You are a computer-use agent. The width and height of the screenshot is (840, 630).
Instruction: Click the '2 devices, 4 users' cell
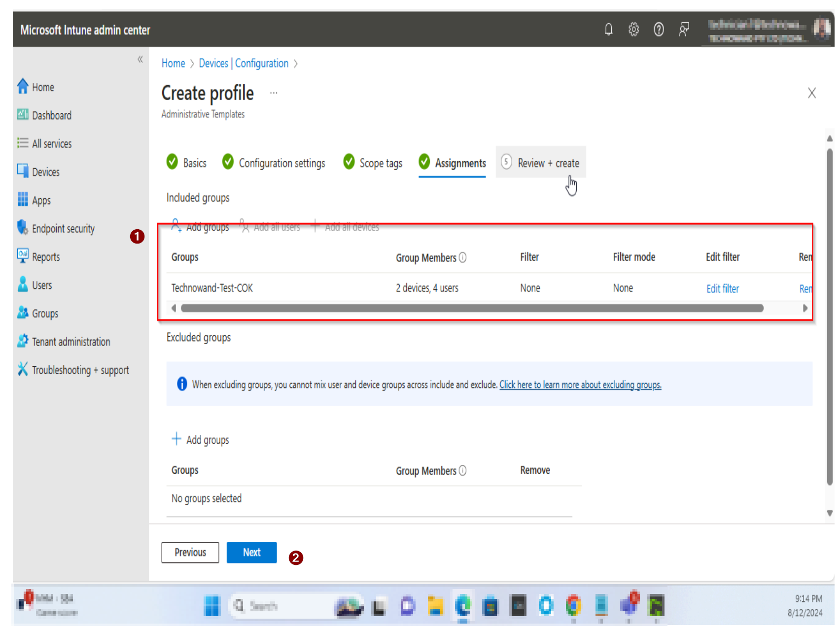point(427,288)
